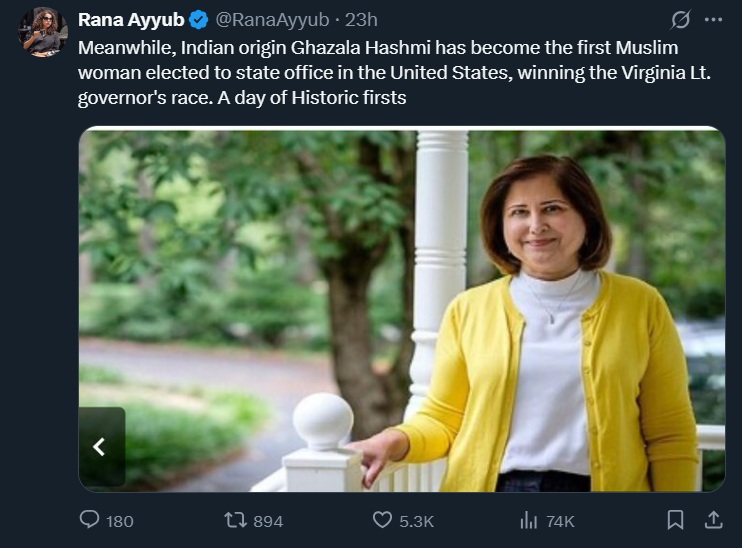
Task: Click the blue verified badge
Action: click(199, 19)
